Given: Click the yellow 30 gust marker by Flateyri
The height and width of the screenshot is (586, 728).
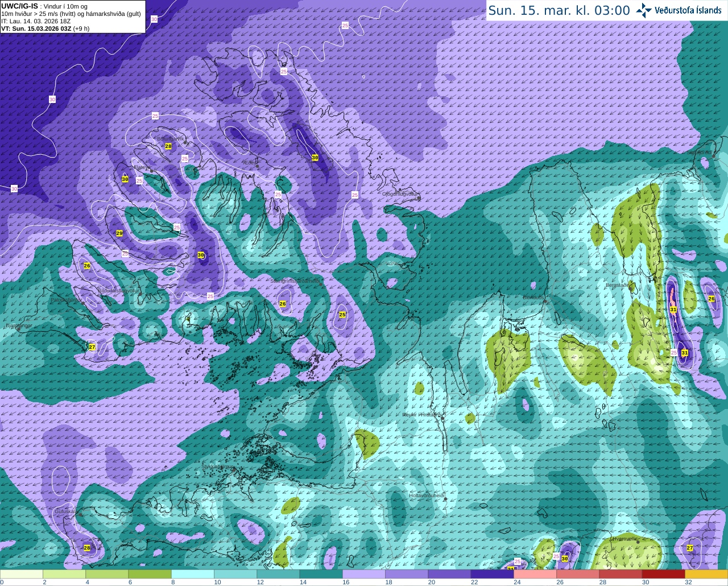Looking at the screenshot, I should coord(125,179).
